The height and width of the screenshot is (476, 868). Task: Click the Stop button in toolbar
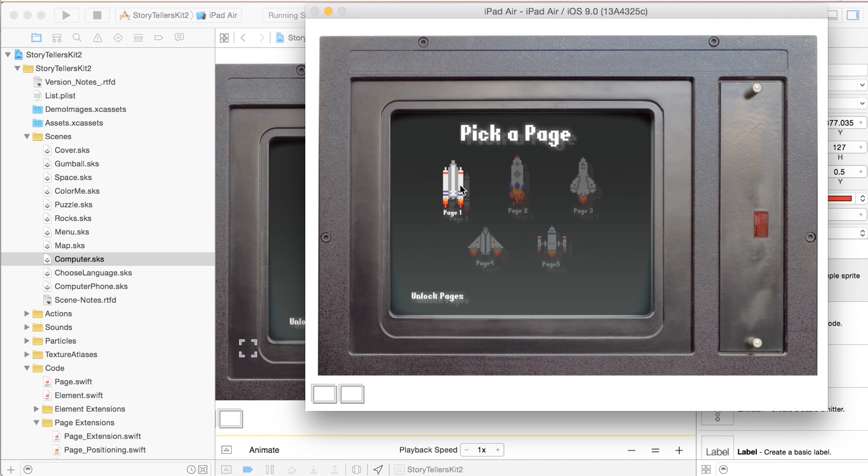97,15
